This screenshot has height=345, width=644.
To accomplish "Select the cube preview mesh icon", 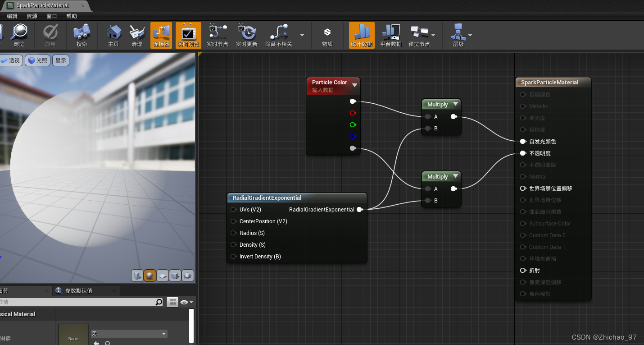I will [x=175, y=275].
